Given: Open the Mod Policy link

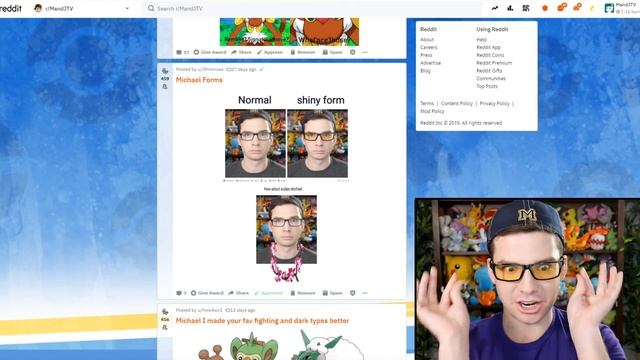Looking at the screenshot, I should [432, 111].
